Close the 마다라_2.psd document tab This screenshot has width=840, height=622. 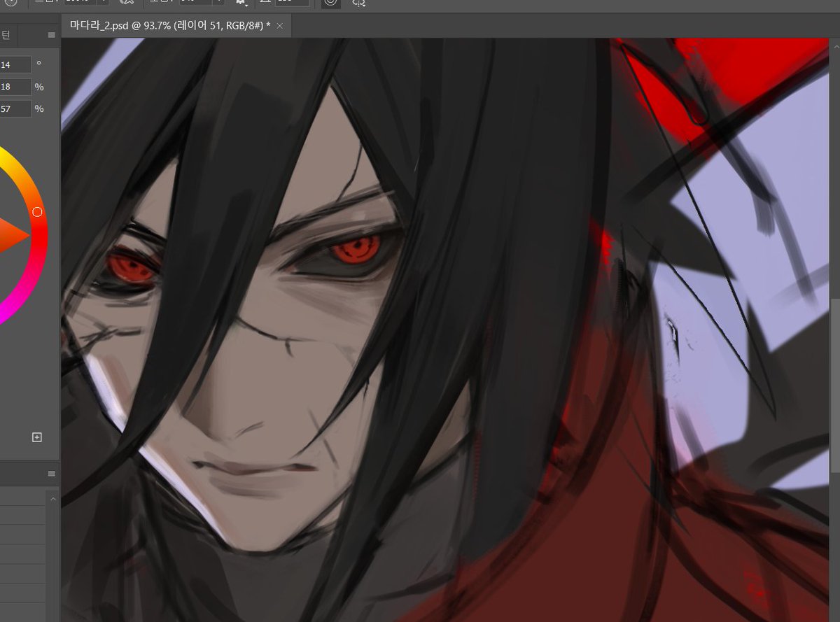[279, 26]
